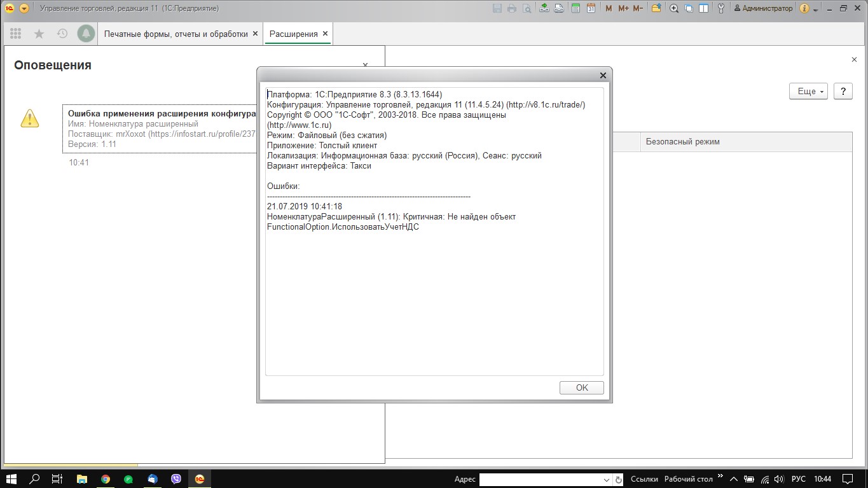Get link via the green arrow icon
The width and height of the screenshot is (868, 488).
[544, 9]
